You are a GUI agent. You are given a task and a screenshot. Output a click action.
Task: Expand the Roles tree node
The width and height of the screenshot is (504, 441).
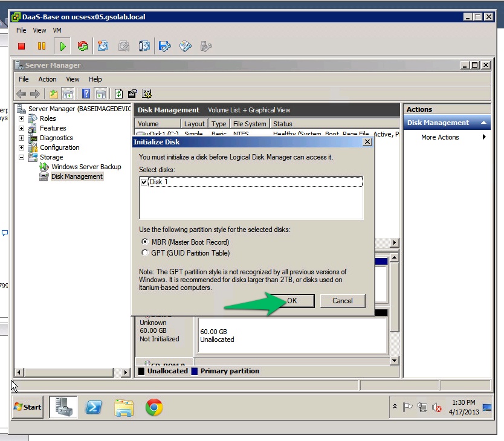point(21,118)
